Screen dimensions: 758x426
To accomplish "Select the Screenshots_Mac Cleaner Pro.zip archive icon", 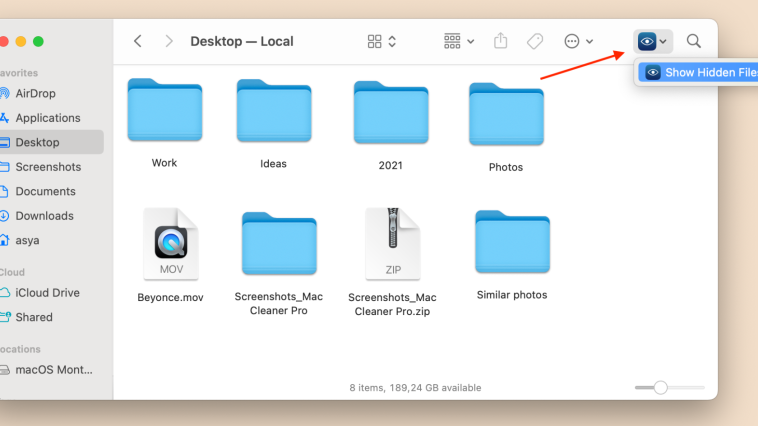I will 393,244.
